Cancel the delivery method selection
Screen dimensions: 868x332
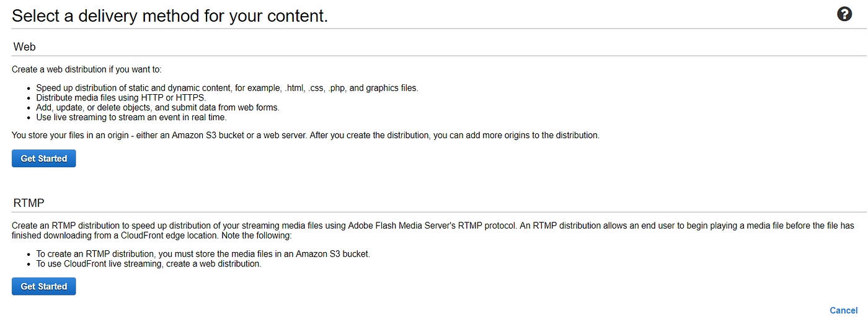pyautogui.click(x=843, y=310)
